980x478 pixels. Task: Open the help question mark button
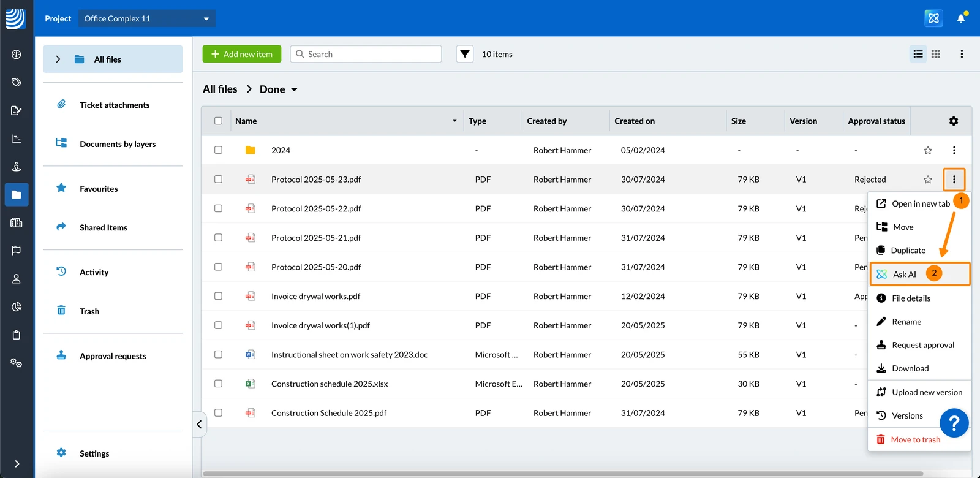point(954,422)
